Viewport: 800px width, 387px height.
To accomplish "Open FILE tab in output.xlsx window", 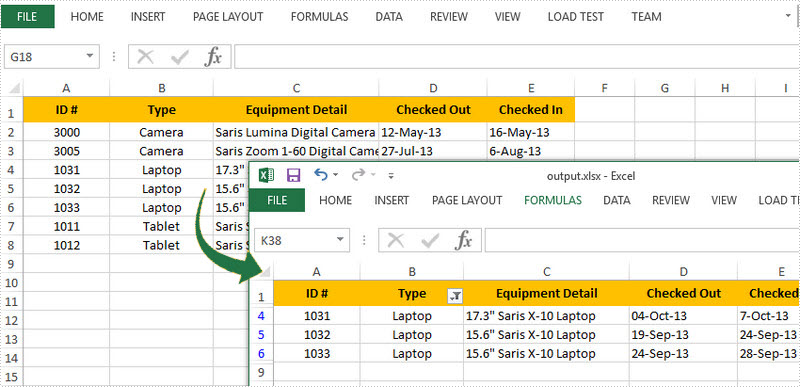I will pyautogui.click(x=277, y=200).
